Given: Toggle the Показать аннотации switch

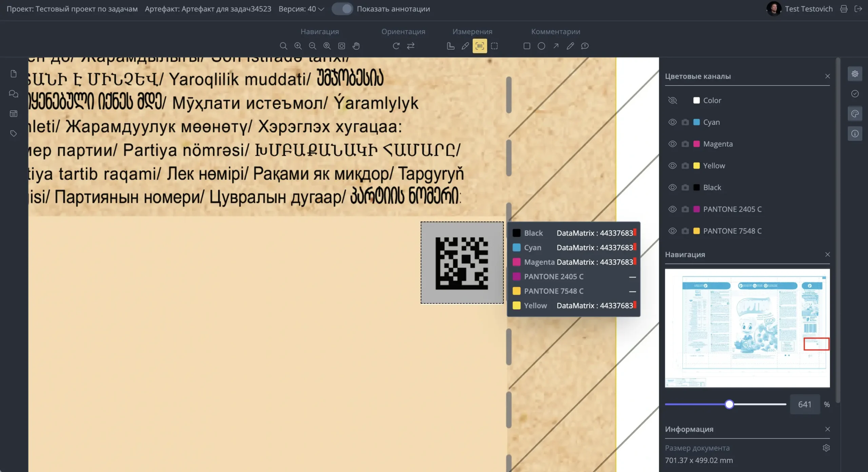Looking at the screenshot, I should [x=342, y=9].
